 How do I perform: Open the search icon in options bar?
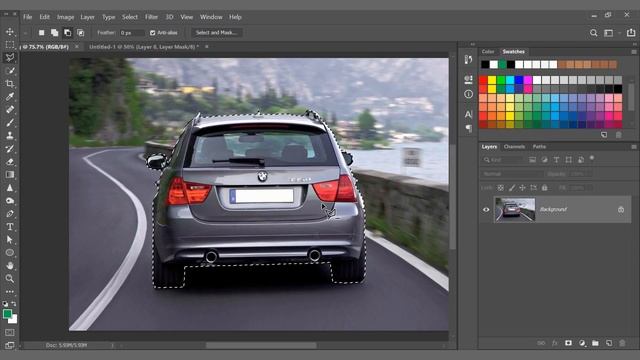(593, 33)
